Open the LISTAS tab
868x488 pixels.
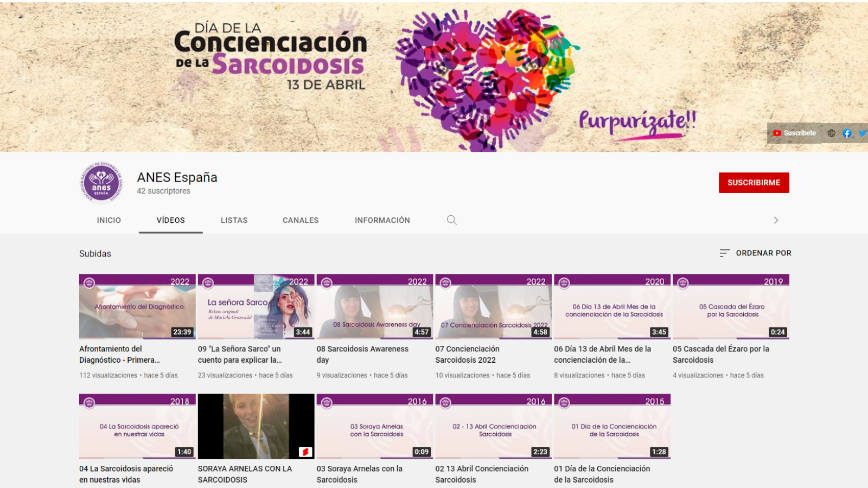pyautogui.click(x=234, y=220)
